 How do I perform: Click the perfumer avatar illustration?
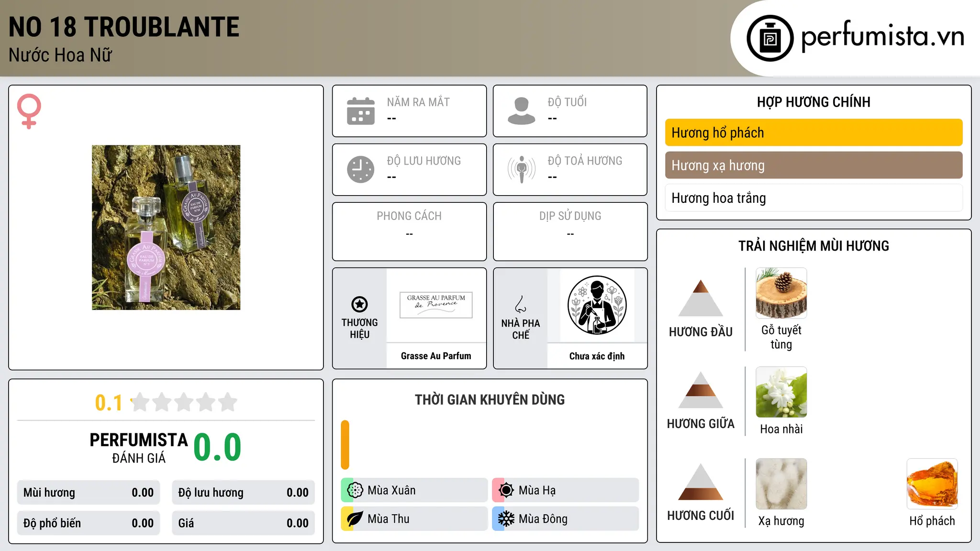coord(597,305)
